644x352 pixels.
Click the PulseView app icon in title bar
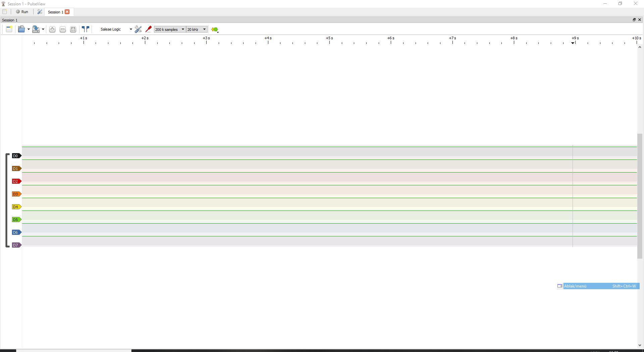(x=3, y=4)
